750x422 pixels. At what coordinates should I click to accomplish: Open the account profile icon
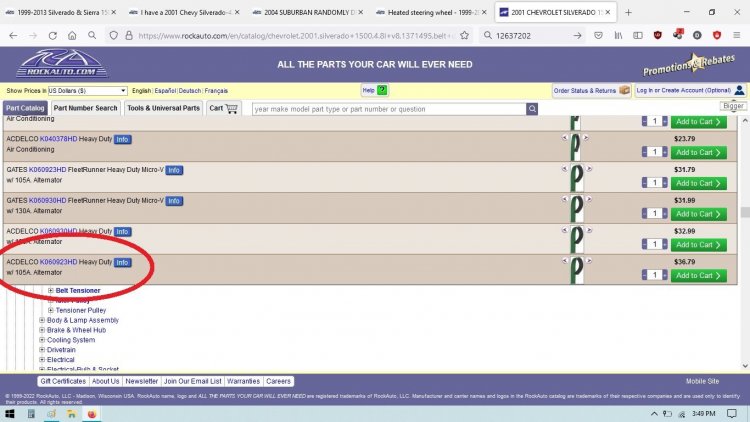tap(739, 90)
